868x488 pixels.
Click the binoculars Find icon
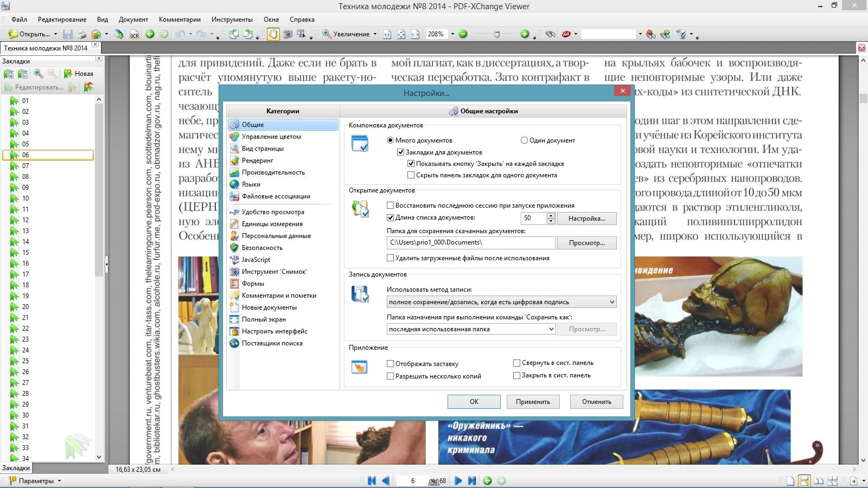551,34
